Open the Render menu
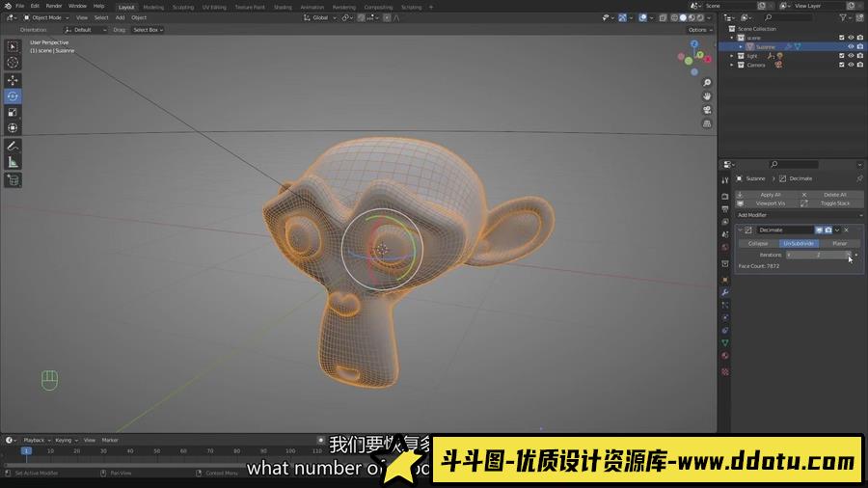The width and height of the screenshot is (868, 488). pos(54,6)
